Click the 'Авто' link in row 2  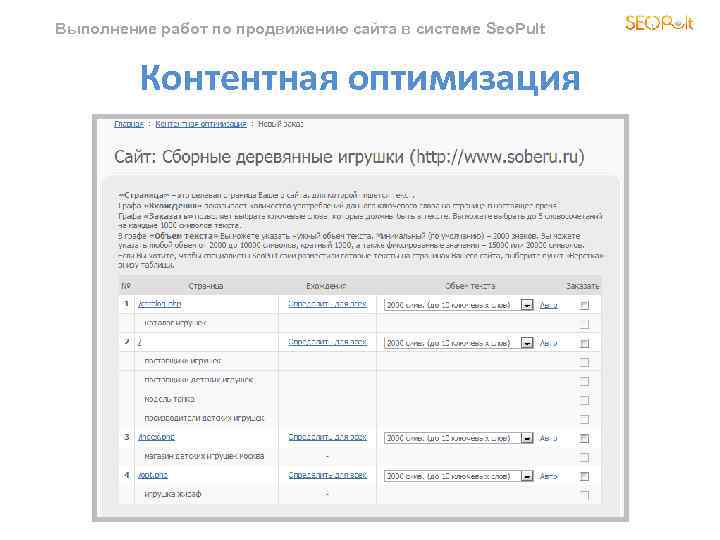pos(549,343)
